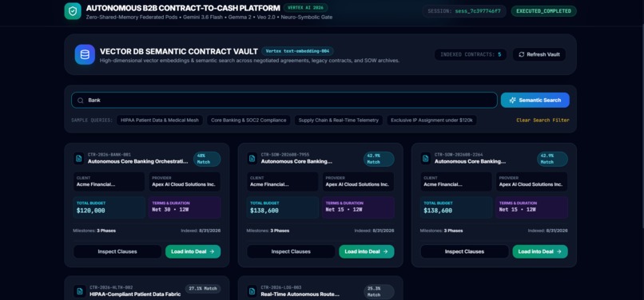
Task: Click Net 30 • 12W terms value
Action: pos(171,210)
